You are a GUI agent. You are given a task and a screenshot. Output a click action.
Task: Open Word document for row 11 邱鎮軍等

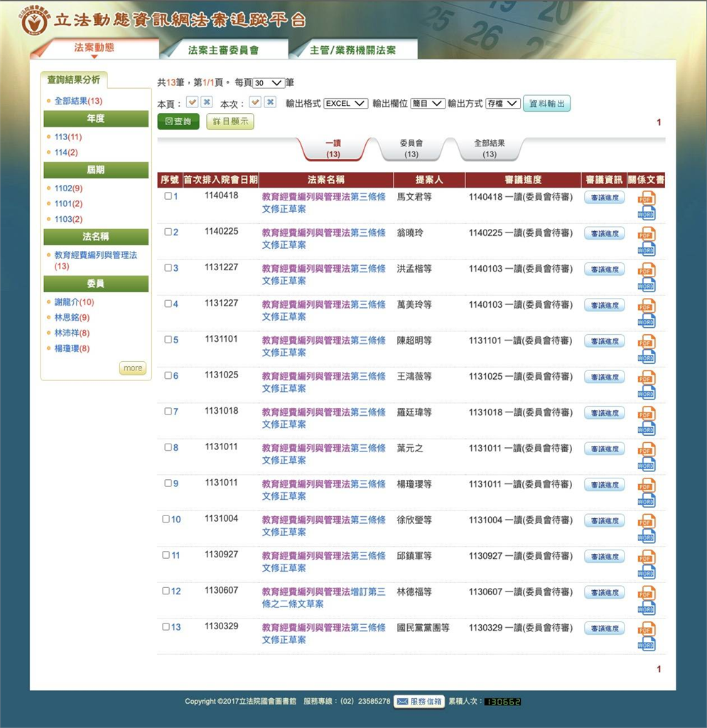tap(646, 572)
